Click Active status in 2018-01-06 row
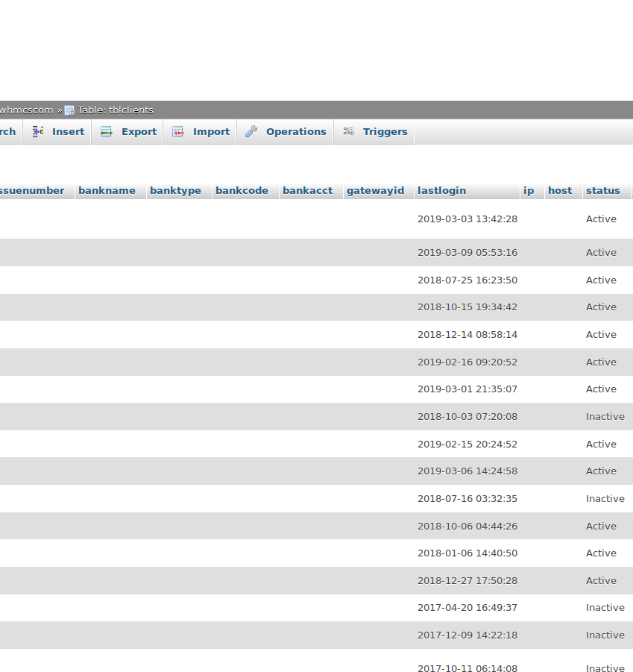The width and height of the screenshot is (633, 672). [601, 553]
